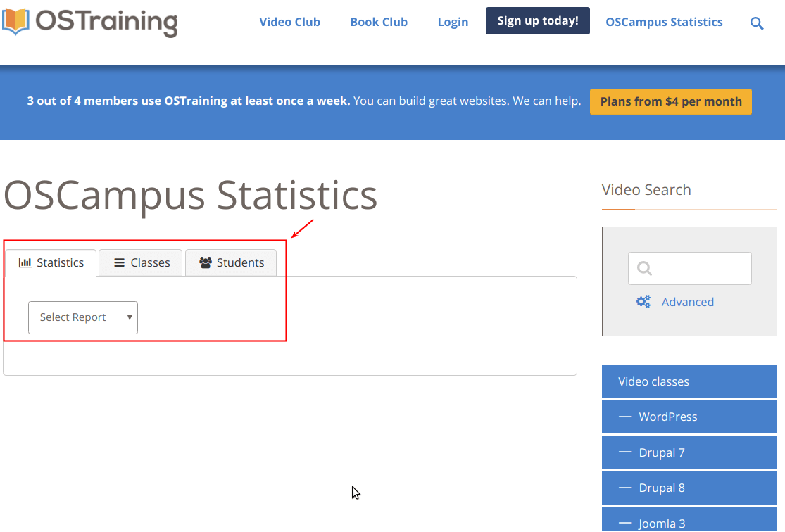Click the gears icon beside Advanced

(x=643, y=301)
